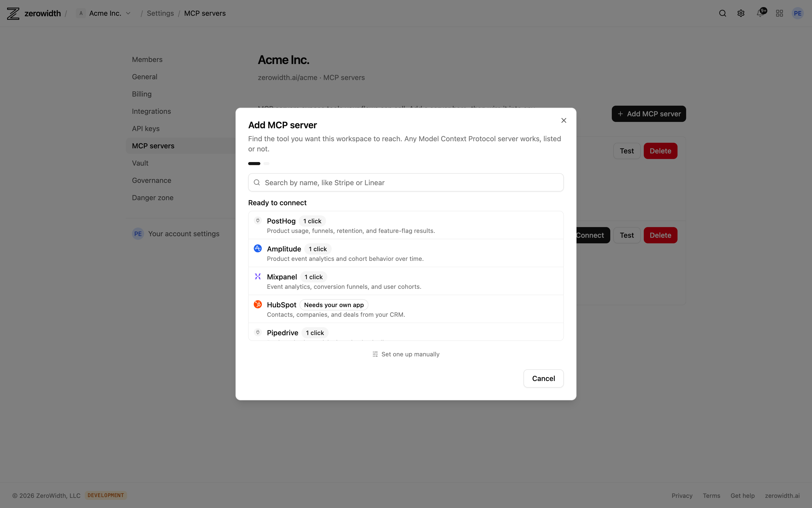Screen dimensions: 812x508
Task: Select the Amplitude server row
Action: click(406, 253)
